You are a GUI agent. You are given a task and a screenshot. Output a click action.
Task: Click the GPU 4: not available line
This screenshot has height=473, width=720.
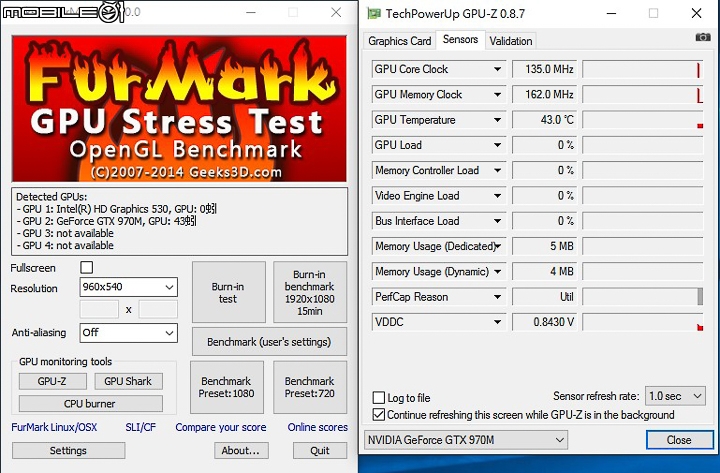click(x=65, y=245)
